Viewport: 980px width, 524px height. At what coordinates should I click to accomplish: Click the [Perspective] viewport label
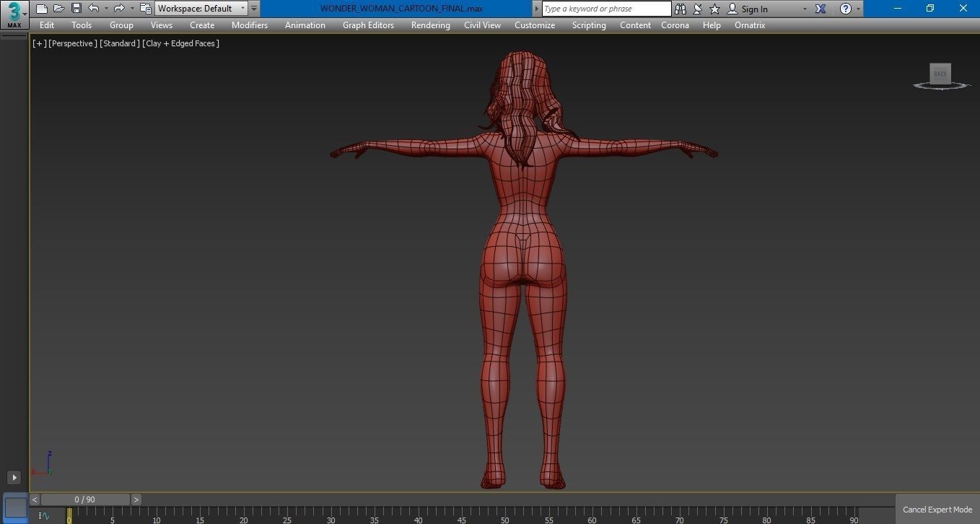pos(72,43)
